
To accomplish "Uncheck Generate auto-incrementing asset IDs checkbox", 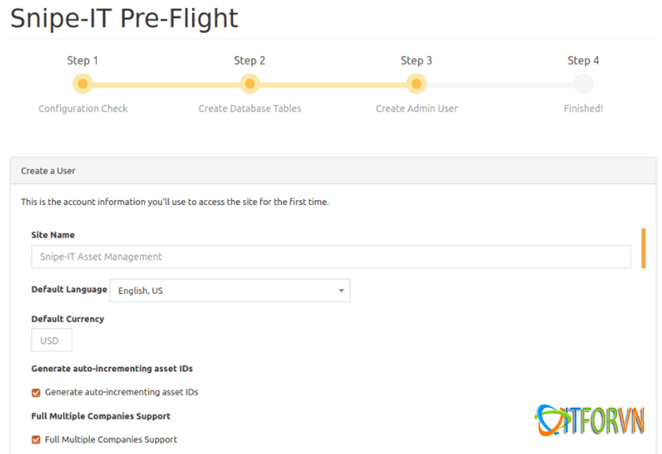I will (37, 392).
